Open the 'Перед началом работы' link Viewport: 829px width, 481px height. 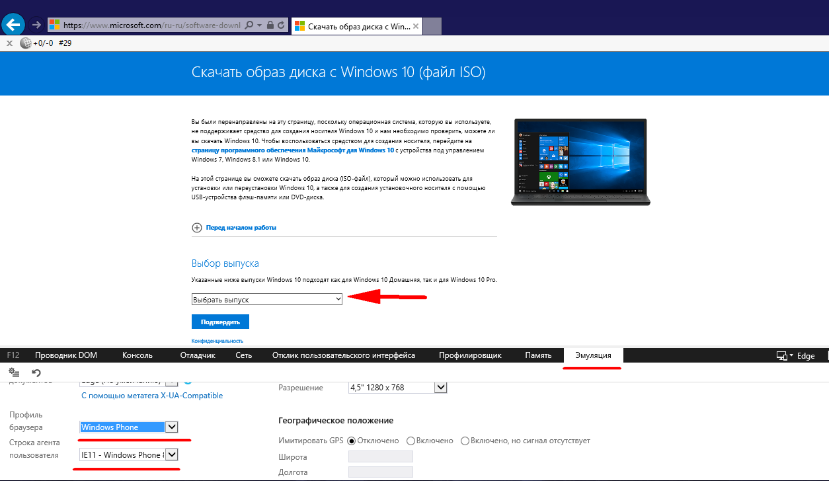click(241, 227)
